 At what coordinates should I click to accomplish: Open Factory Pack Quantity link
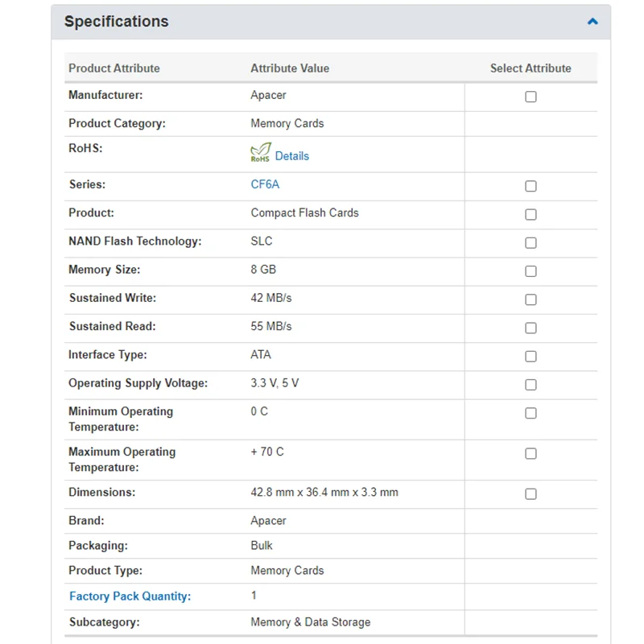click(130, 597)
